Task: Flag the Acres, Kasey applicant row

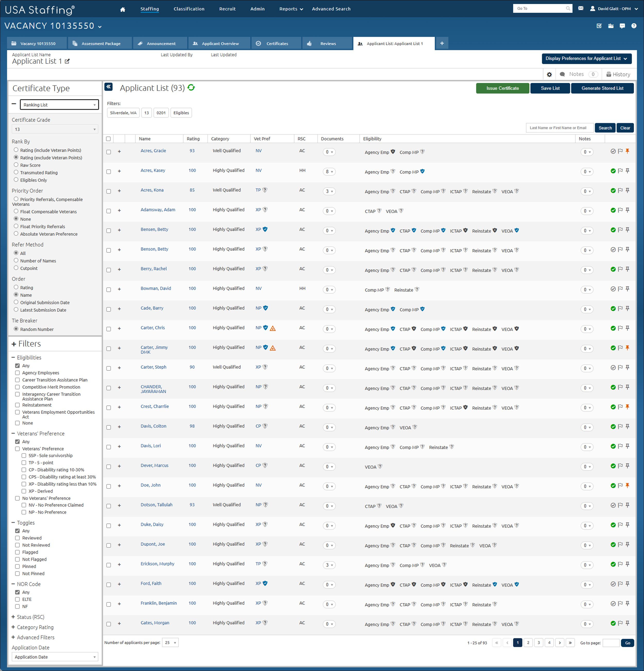Action: pos(620,171)
